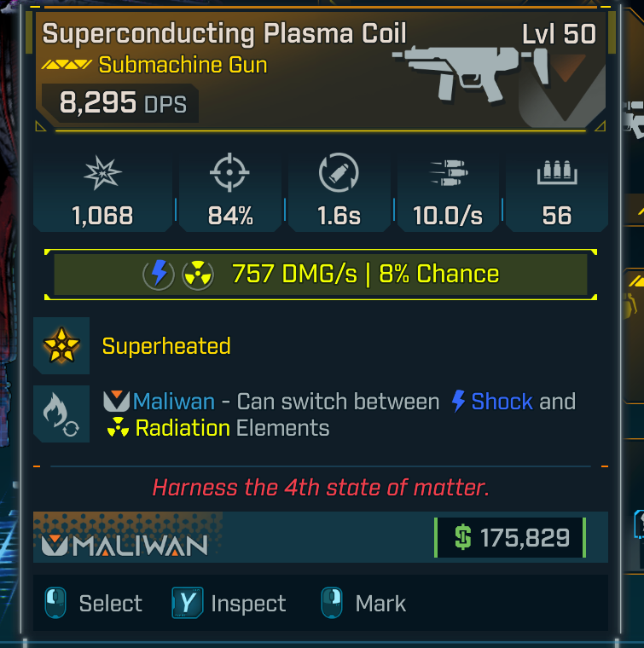Click the 8,295 DPS rating badge
Viewport: 644px width, 648px height.
click(118, 103)
